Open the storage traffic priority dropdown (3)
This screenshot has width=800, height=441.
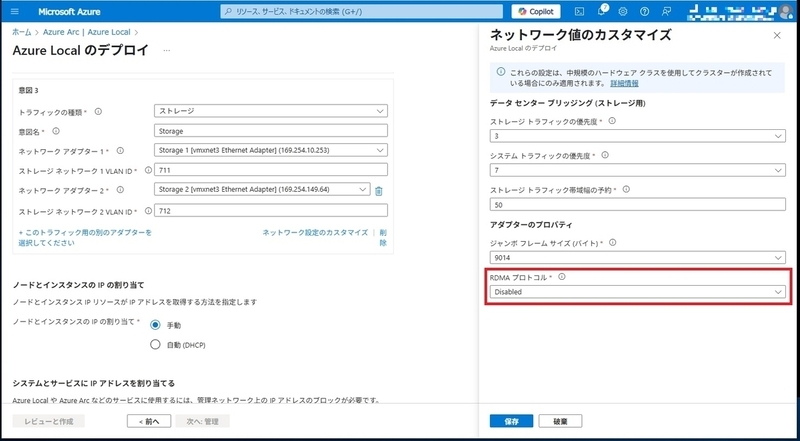coord(637,136)
